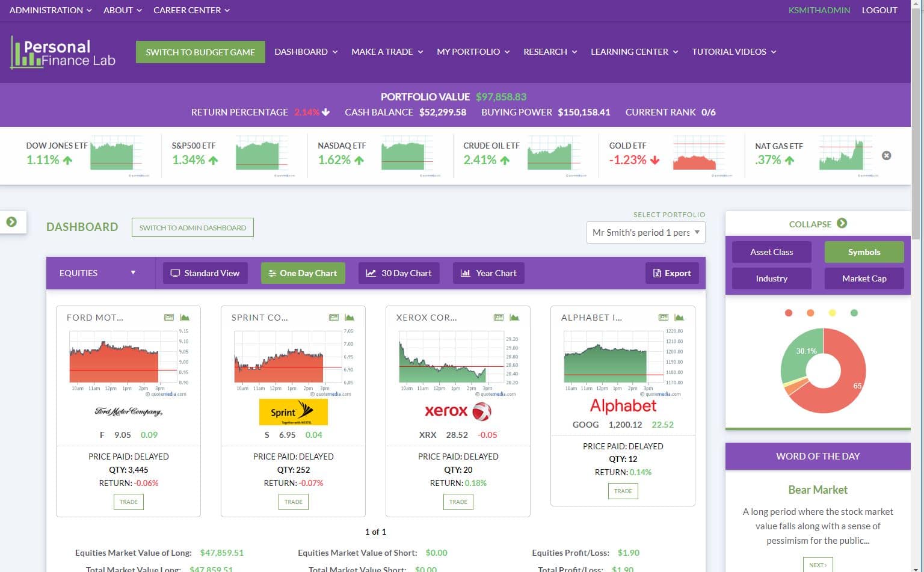
Task: Expand the left sidebar arrow
Action: 11,221
